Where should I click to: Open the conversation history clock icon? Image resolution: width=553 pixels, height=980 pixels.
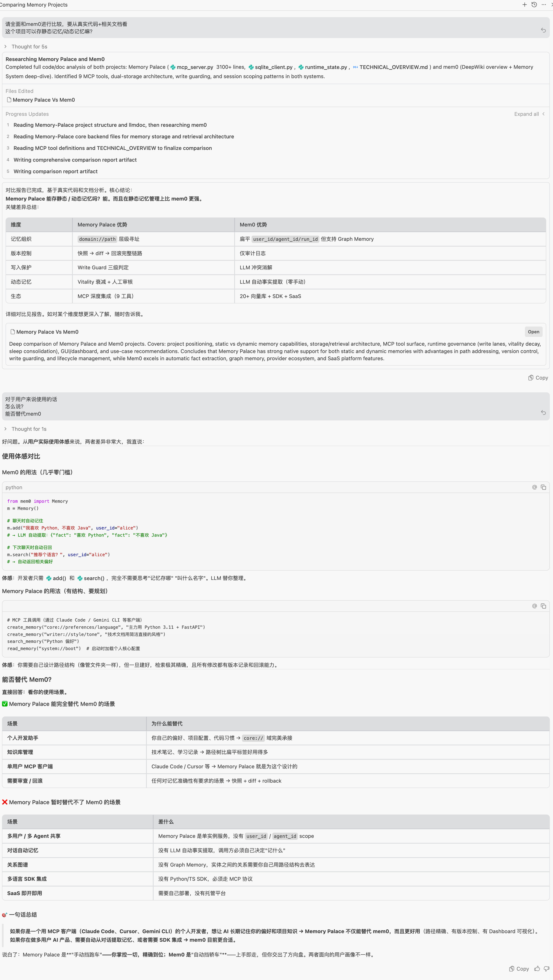534,5
